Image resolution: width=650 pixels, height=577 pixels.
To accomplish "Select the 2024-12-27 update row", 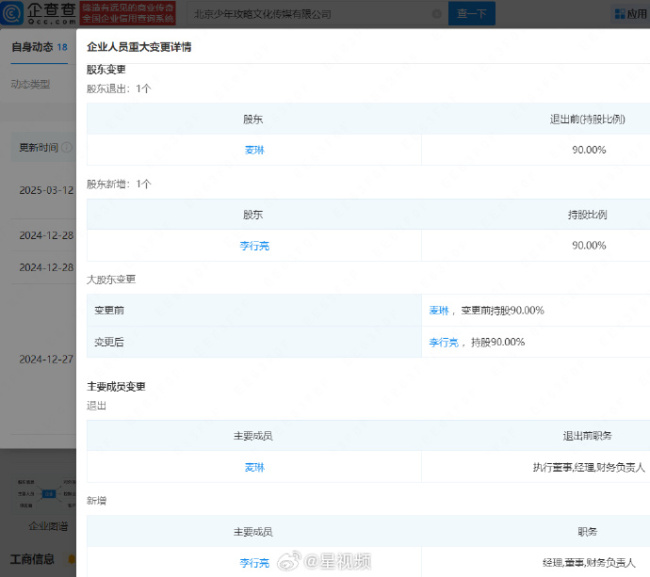I will (46, 359).
